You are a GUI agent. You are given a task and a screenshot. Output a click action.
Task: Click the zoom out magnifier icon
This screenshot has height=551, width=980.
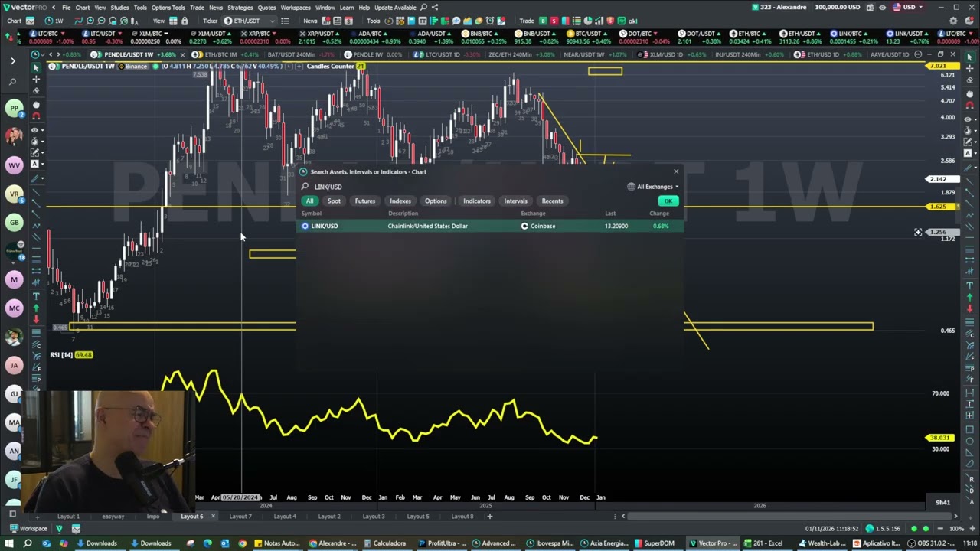point(101,21)
